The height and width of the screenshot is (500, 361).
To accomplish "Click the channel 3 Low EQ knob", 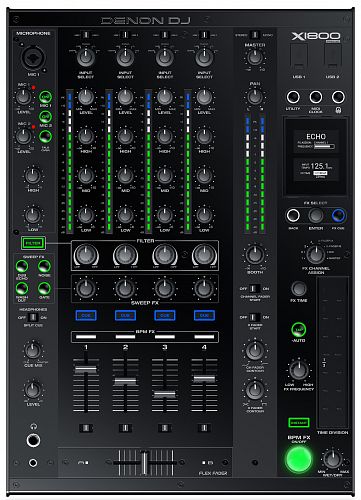I will click(165, 215).
